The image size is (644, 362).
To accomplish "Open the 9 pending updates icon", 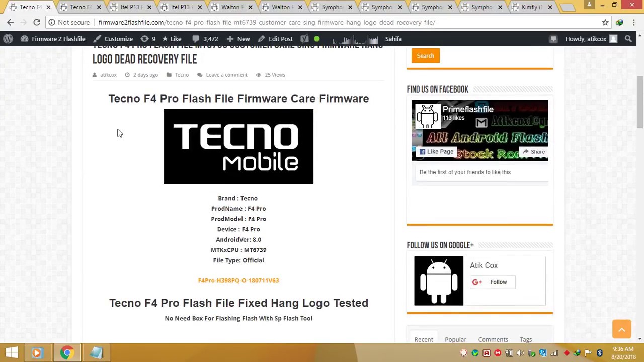I will point(148,39).
